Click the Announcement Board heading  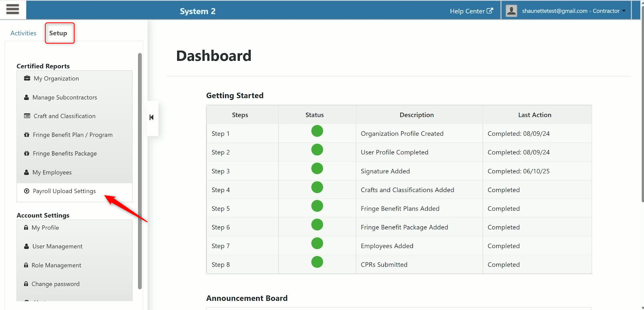[x=247, y=298]
